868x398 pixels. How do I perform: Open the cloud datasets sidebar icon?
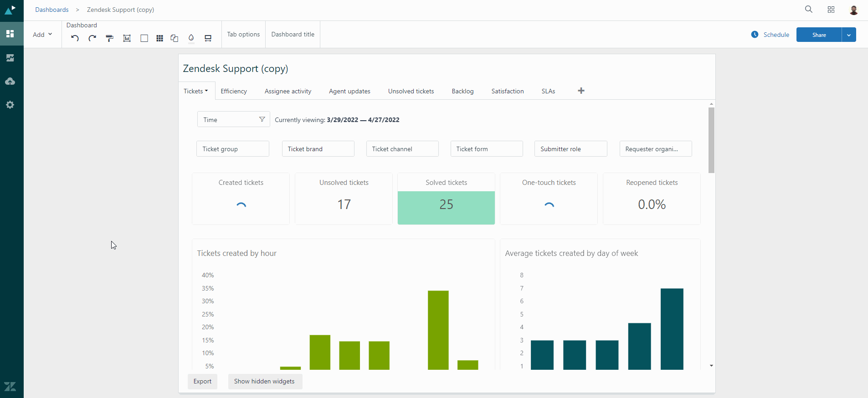pyautogui.click(x=10, y=82)
